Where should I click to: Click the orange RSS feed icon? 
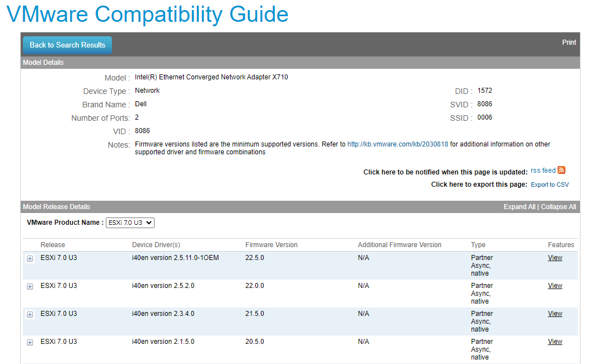tap(561, 170)
